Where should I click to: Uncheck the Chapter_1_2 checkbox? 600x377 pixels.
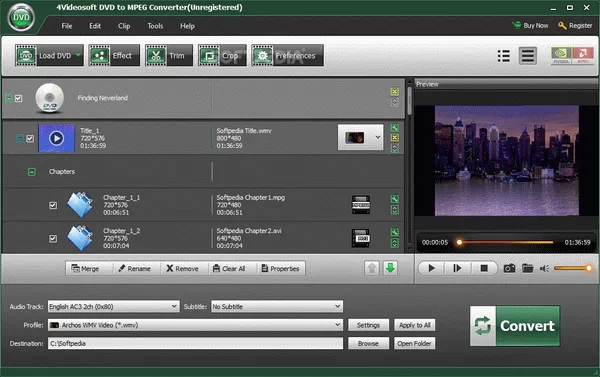pos(53,238)
